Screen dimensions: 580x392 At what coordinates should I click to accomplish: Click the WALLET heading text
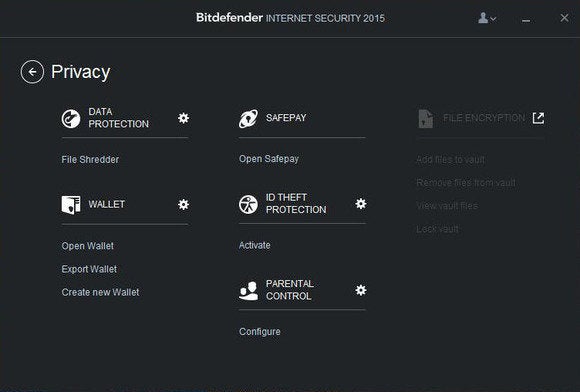point(107,204)
